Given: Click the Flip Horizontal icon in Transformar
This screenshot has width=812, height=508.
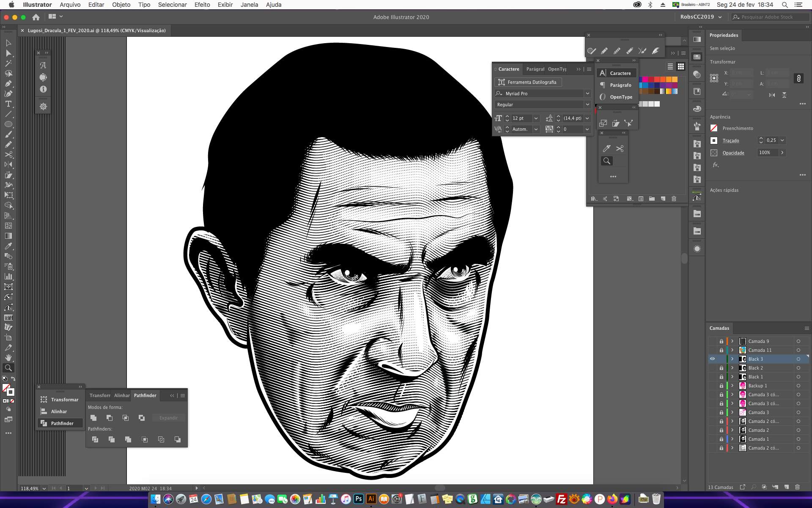Looking at the screenshot, I should point(772,95).
